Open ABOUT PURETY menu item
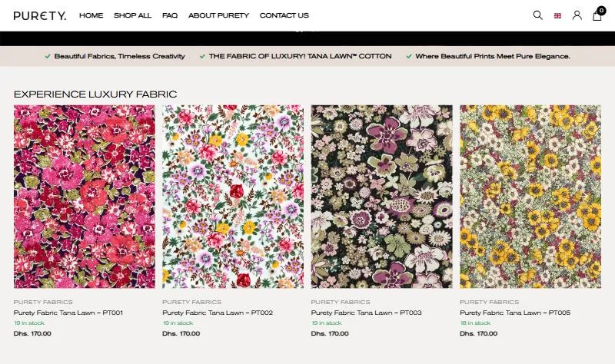 (x=218, y=15)
